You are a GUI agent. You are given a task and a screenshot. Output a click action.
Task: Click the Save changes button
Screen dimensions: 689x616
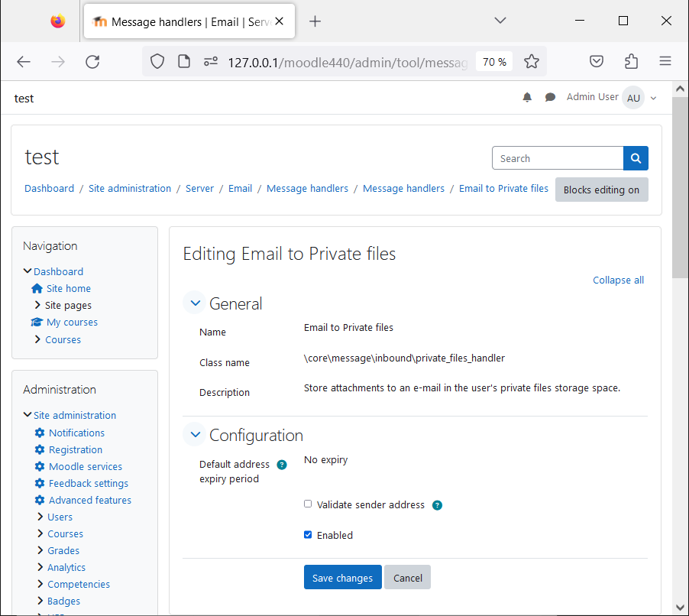(x=342, y=577)
